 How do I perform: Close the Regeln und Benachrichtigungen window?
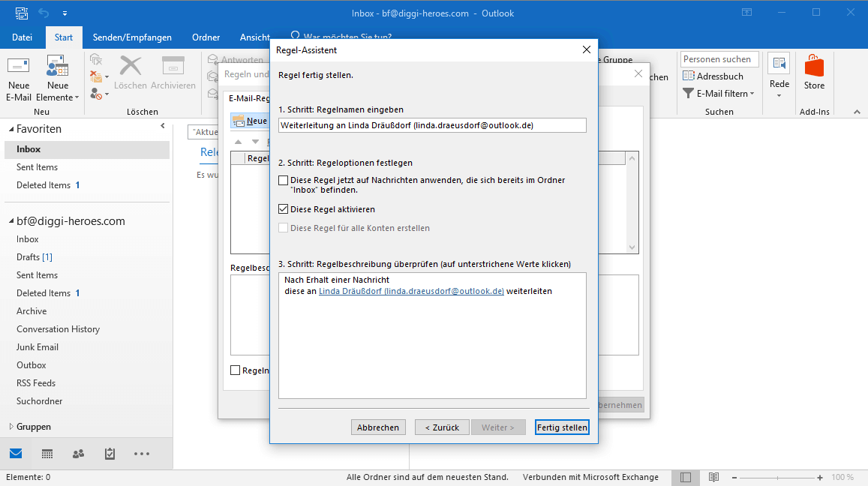pyautogui.click(x=638, y=73)
